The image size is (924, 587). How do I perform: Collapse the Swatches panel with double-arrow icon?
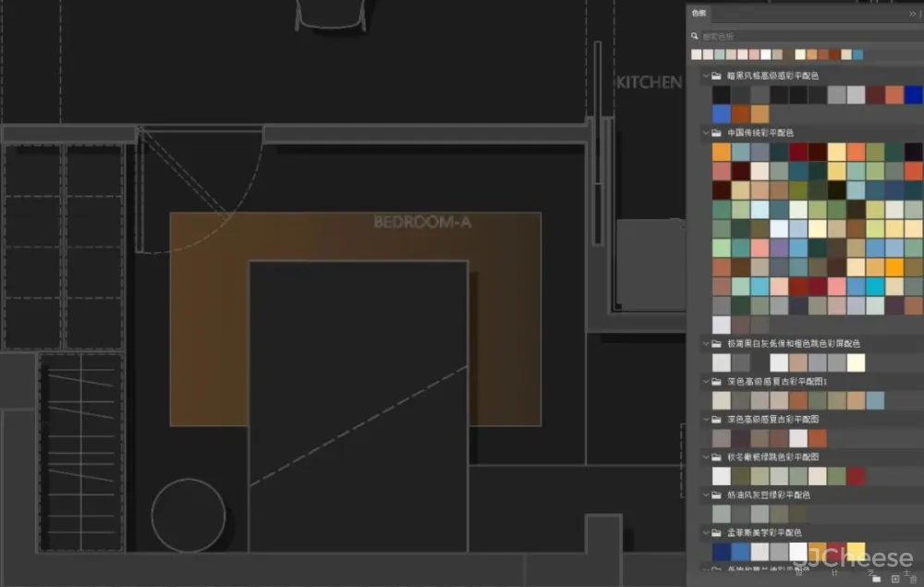tap(912, 14)
